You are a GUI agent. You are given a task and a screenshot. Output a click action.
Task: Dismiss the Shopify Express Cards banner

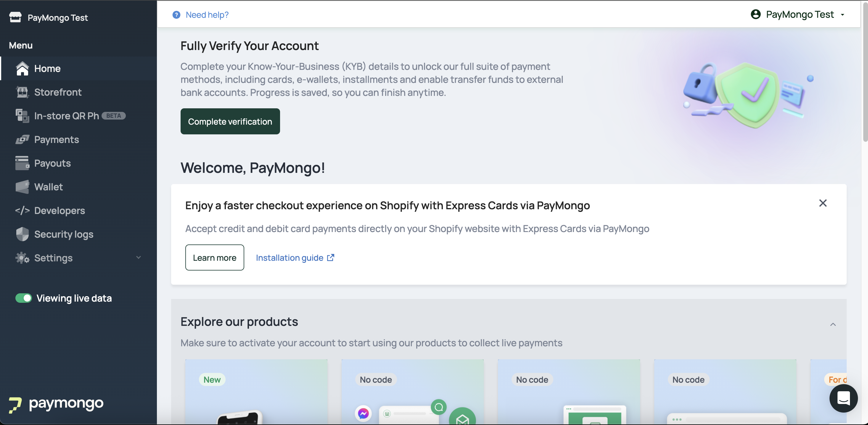tap(823, 203)
